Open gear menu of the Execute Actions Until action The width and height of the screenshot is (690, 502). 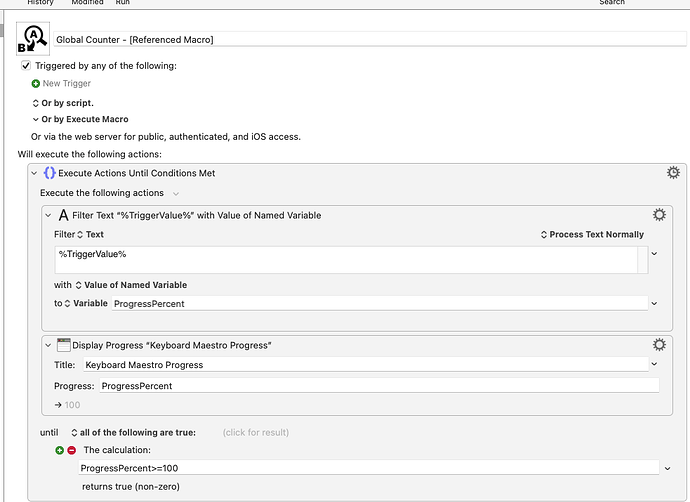673,172
